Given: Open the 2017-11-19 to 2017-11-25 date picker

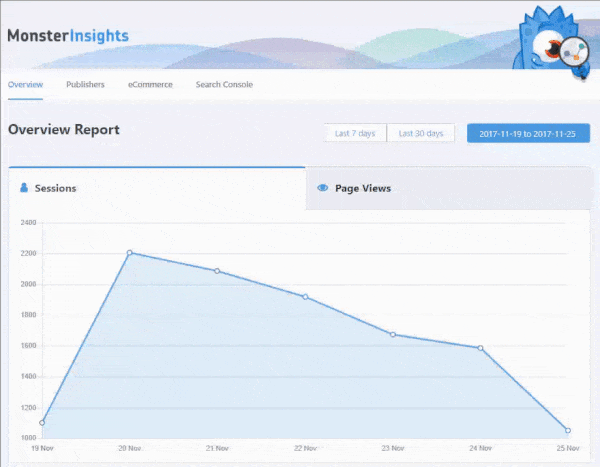Looking at the screenshot, I should click(x=528, y=133).
